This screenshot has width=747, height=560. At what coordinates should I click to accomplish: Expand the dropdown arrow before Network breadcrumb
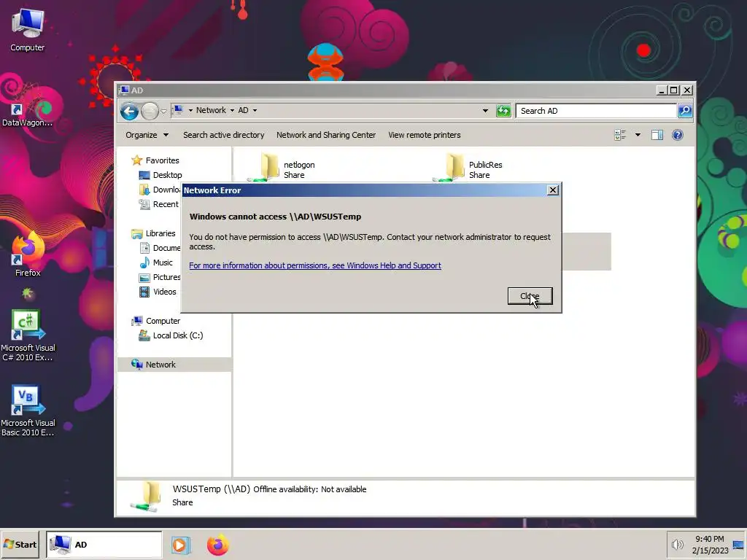tap(190, 111)
